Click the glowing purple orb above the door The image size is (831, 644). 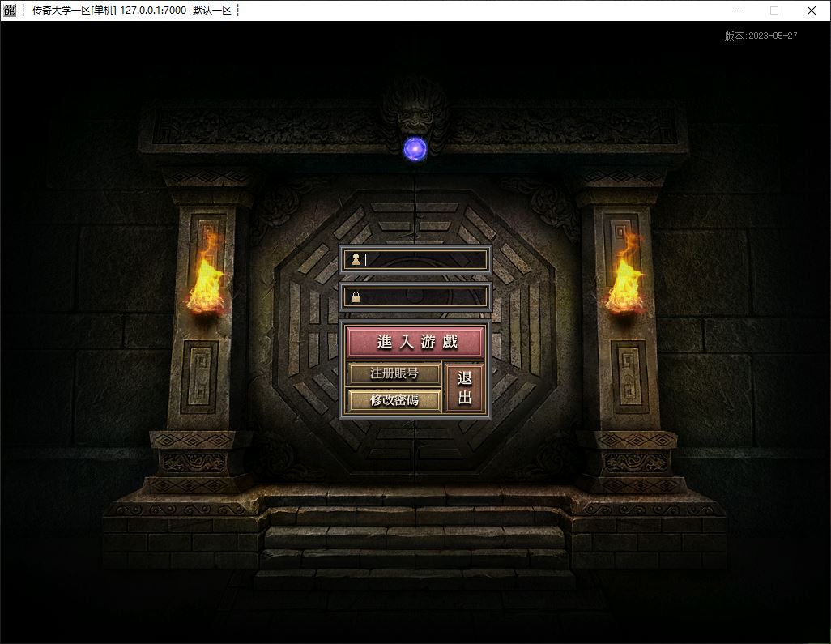(415, 147)
